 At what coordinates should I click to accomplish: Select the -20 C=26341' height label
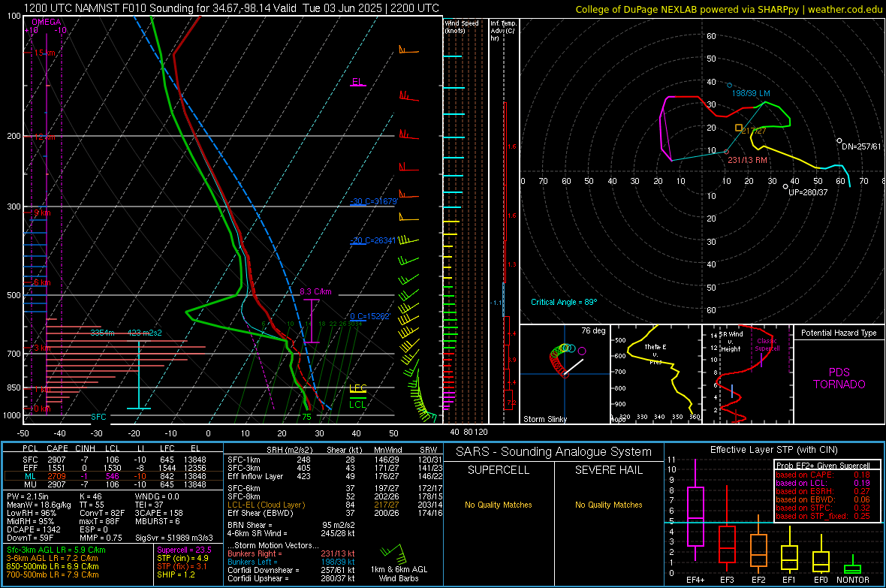click(372, 240)
